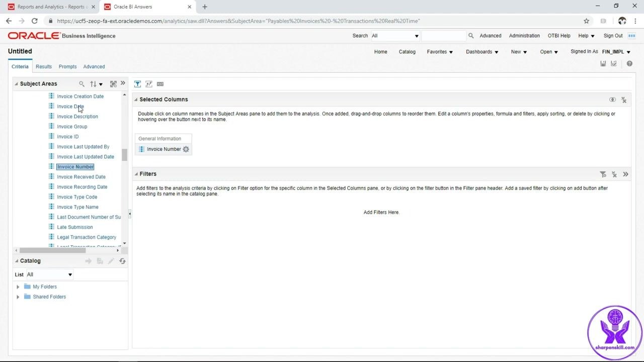The width and height of the screenshot is (644, 362).
Task: Switch to the Results tab
Action: tap(44, 66)
